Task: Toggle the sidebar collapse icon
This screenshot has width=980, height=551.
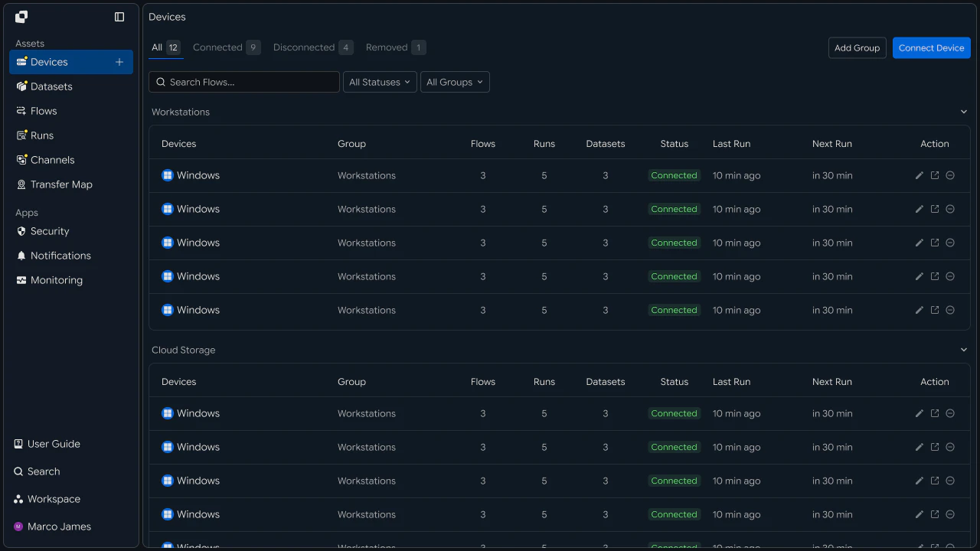Action: tap(119, 17)
